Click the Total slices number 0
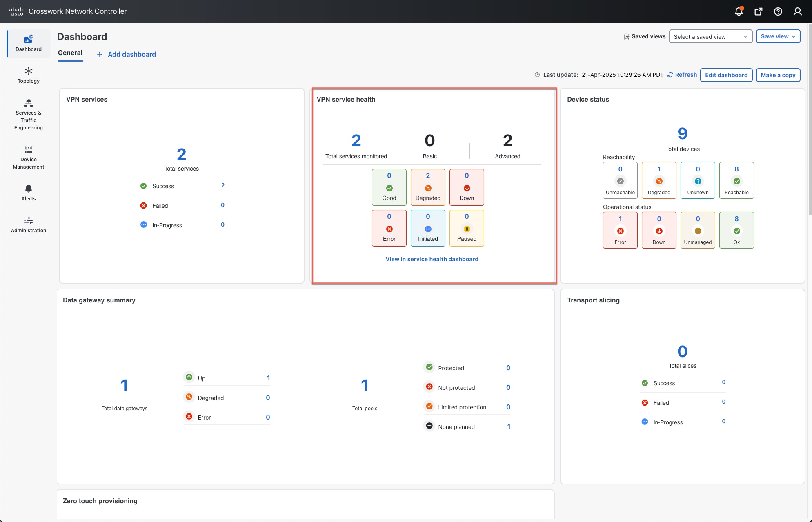 683,351
